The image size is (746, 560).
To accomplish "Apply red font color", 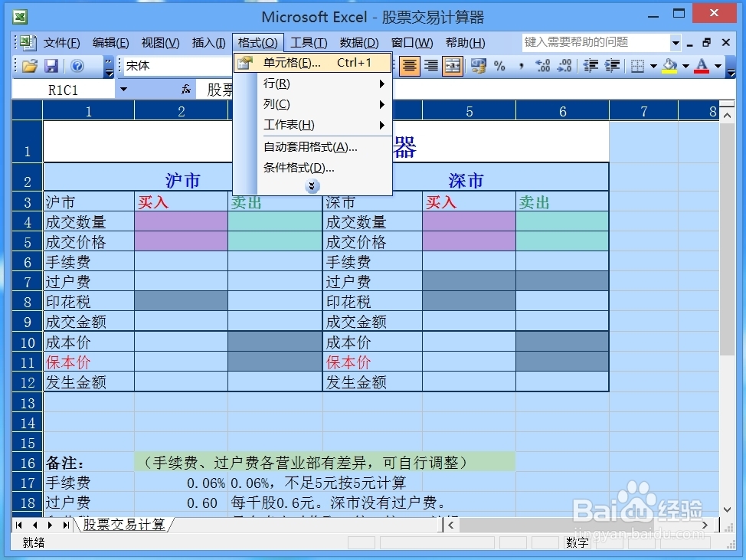I will pyautogui.click(x=702, y=66).
